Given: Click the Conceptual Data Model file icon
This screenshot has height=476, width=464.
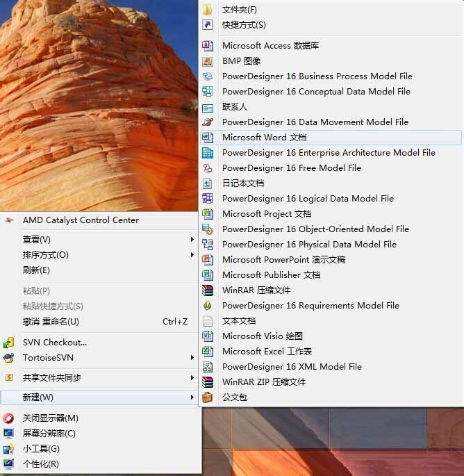Looking at the screenshot, I should click(208, 91).
